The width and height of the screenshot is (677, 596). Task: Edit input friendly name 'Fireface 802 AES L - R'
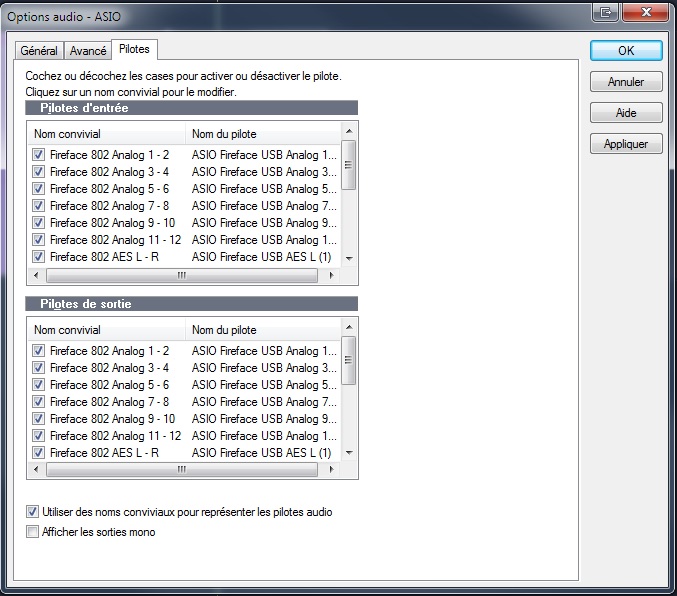[x=104, y=257]
